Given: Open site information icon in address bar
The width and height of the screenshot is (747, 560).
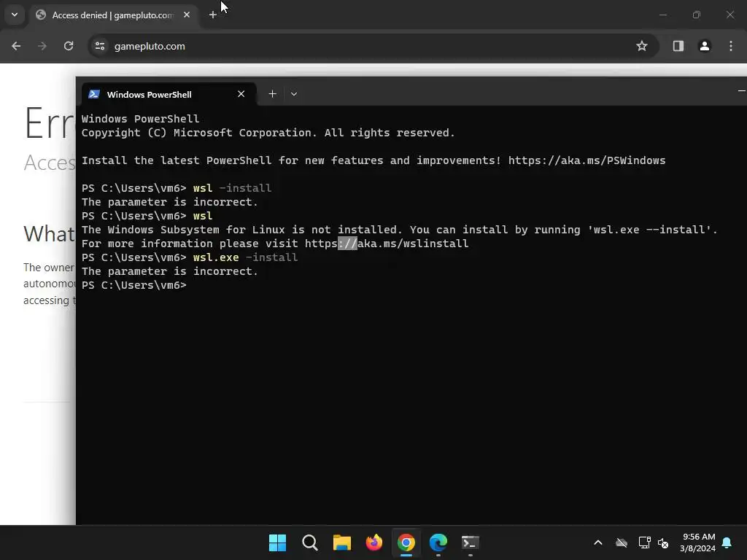Looking at the screenshot, I should coord(100,46).
